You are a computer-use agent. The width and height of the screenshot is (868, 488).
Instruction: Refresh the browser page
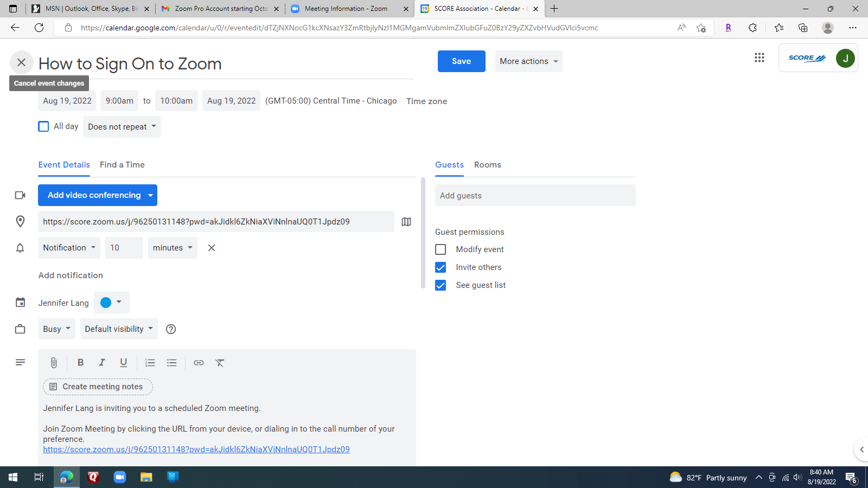tap(39, 28)
